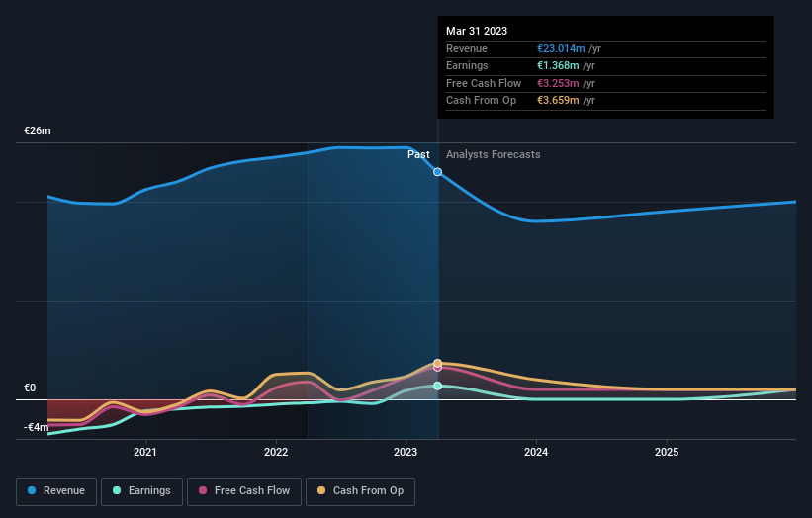812x518 pixels.
Task: Click the €26m y-axis label
Action: [38, 130]
